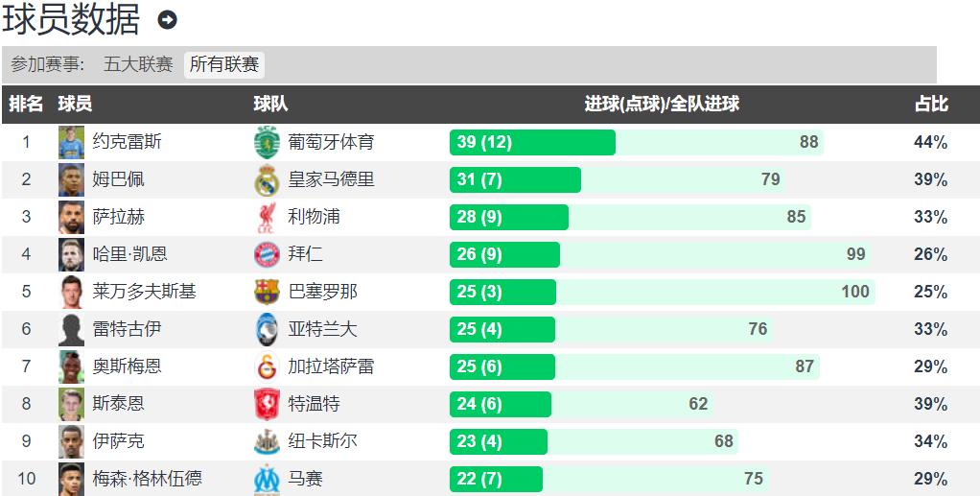This screenshot has width=980, height=496.
Task: Click the arrow icon beside 球员数据
Action: coord(167,20)
